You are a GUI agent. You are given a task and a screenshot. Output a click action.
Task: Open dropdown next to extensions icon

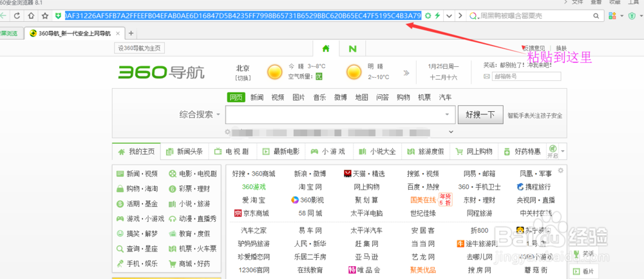click(x=622, y=16)
